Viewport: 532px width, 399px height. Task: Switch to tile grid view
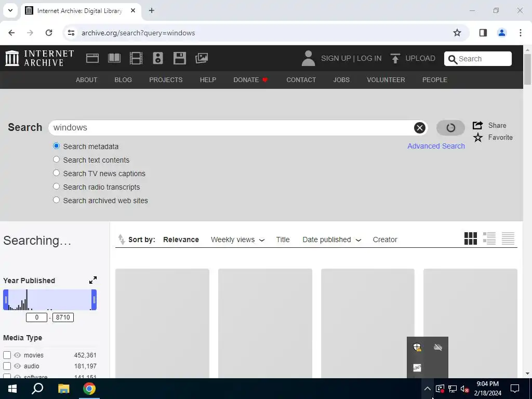point(470,238)
